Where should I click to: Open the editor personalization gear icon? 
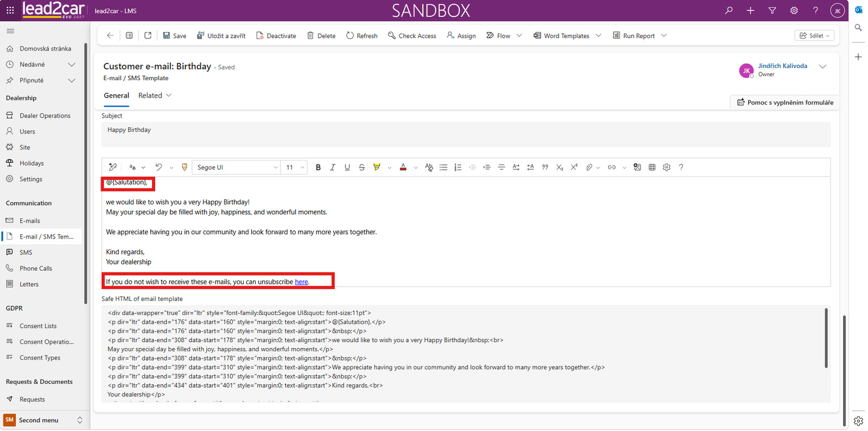click(666, 167)
